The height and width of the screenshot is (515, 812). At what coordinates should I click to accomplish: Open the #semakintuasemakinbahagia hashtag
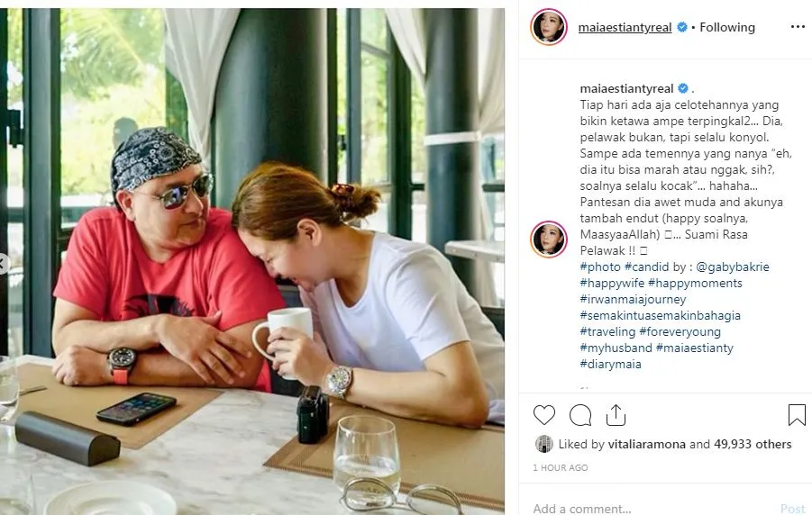click(661, 315)
